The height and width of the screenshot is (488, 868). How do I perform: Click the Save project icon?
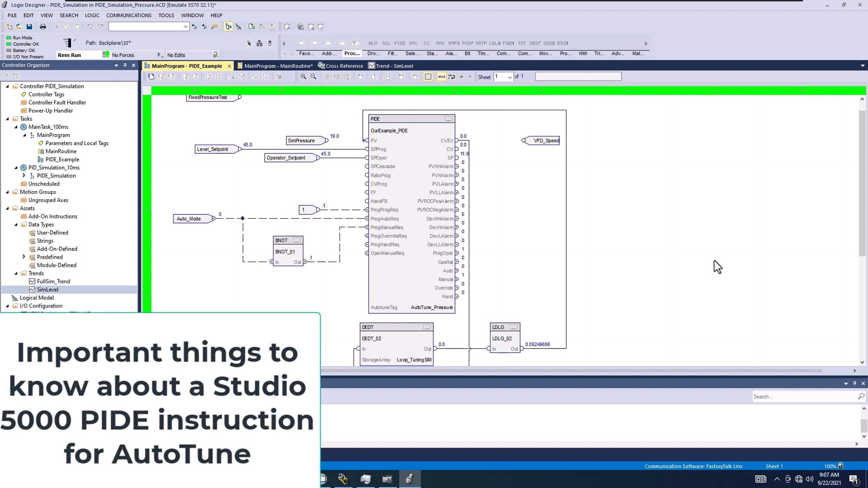coord(29,26)
